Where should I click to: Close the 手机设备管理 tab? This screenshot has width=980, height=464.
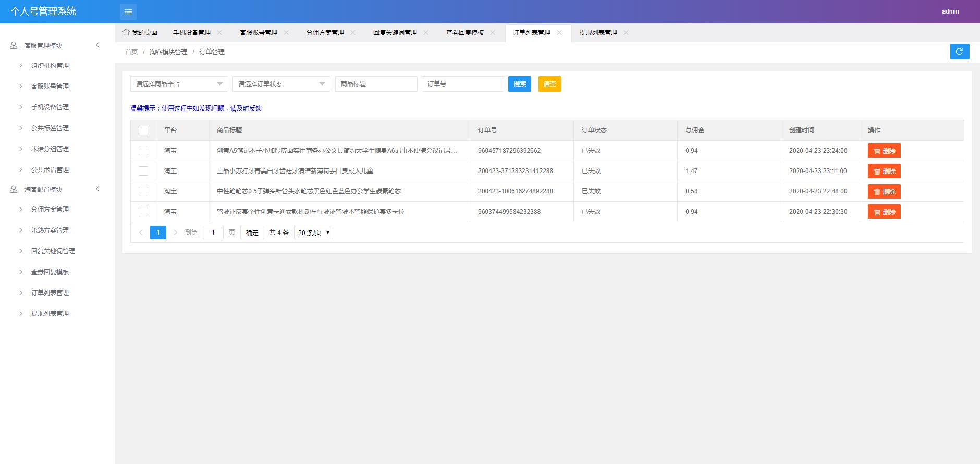point(219,32)
